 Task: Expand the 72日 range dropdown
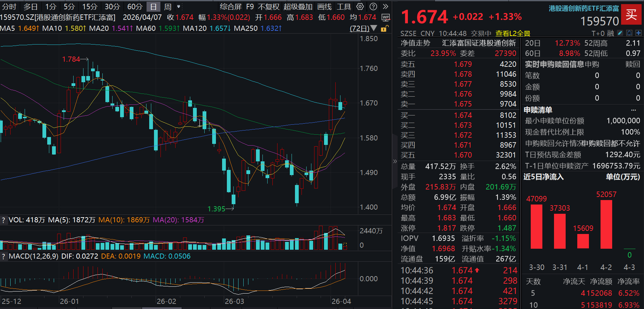click(x=374, y=28)
